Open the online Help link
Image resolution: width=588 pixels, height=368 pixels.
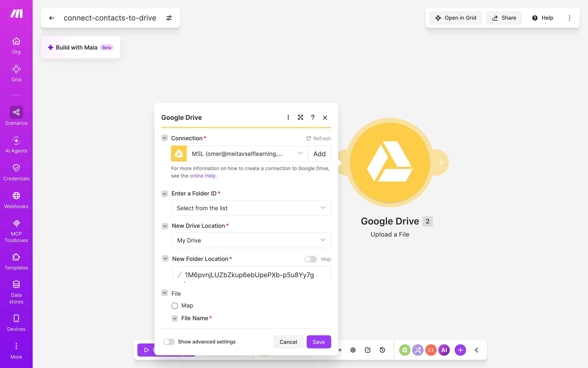203,176
